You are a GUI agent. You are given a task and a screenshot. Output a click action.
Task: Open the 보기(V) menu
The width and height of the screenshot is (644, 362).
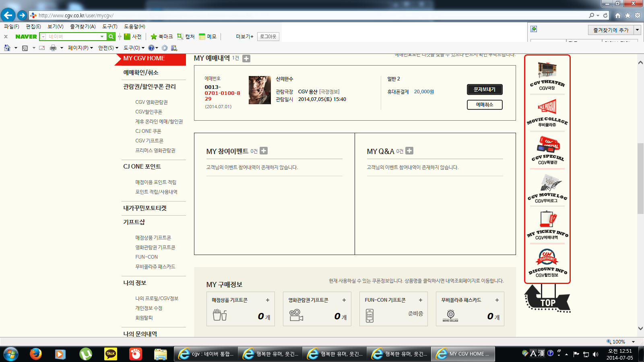[x=56, y=27]
